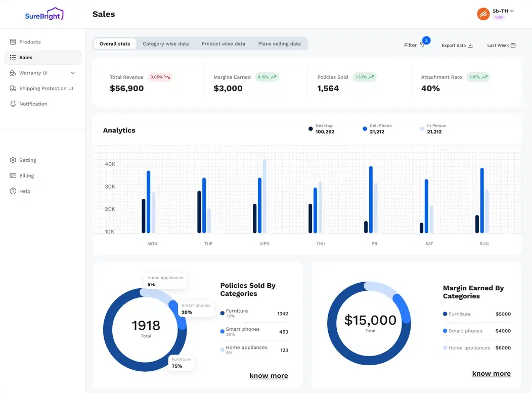
Task: Click the Tuesday Desktop bar
Action: (x=199, y=212)
